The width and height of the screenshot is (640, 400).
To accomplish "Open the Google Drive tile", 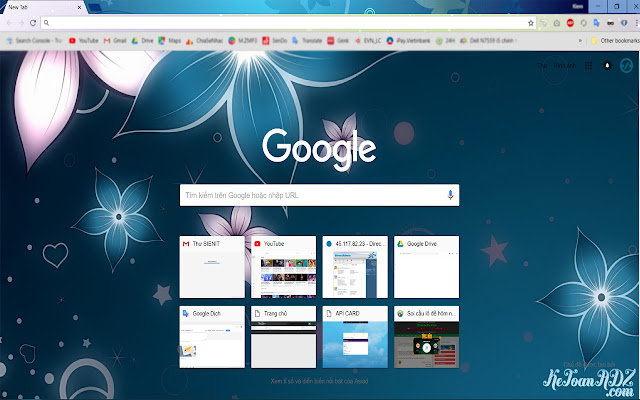I will tap(427, 267).
